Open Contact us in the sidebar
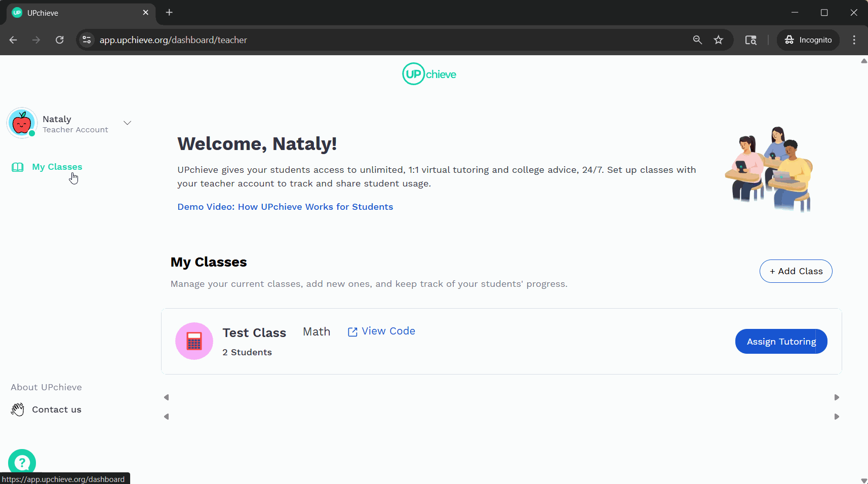This screenshot has width=868, height=484. [57, 409]
